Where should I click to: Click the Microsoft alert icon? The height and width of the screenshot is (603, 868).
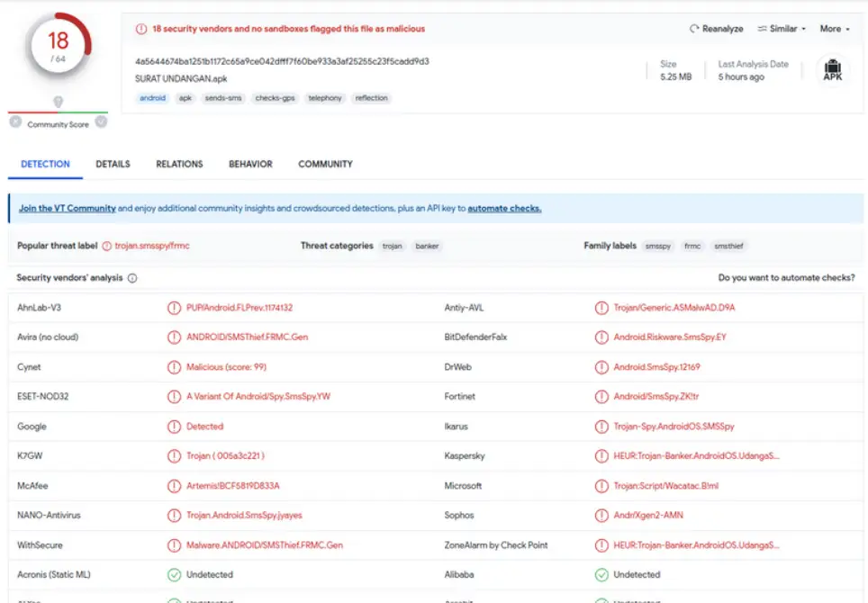(601, 486)
